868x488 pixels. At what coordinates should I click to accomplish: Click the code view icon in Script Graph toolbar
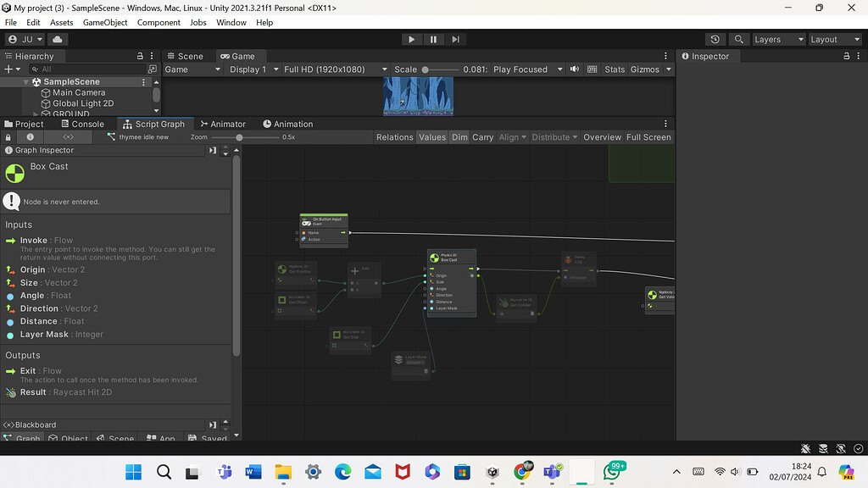(x=68, y=136)
